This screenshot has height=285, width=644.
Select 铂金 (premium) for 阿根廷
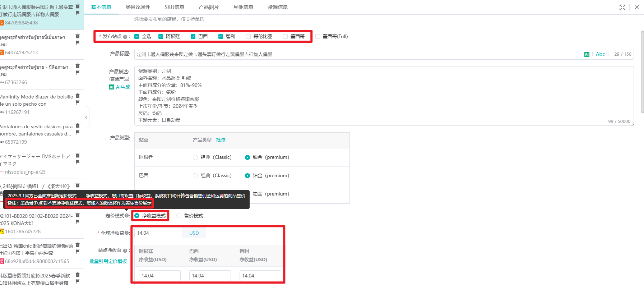pyautogui.click(x=247, y=157)
